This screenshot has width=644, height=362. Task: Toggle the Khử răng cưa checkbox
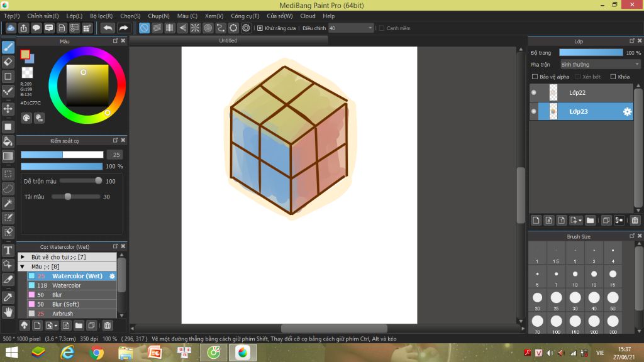tap(260, 28)
